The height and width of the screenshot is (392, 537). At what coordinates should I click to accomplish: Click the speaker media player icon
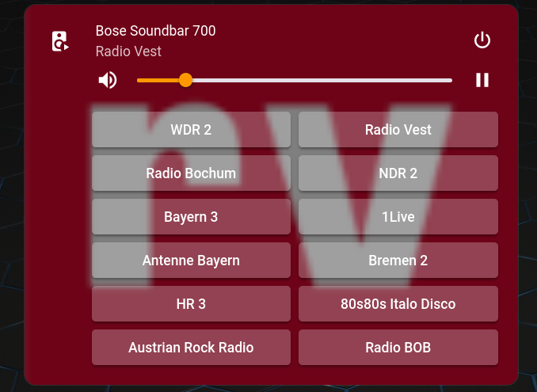[60, 41]
